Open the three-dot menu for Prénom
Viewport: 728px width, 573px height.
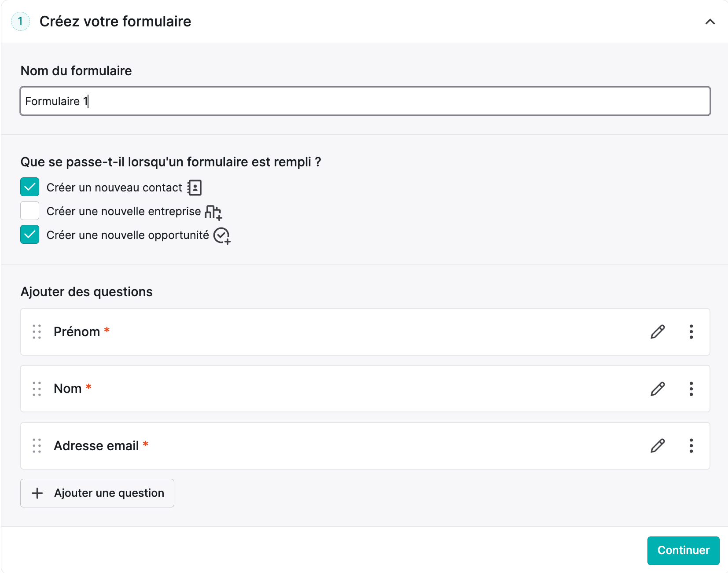pos(691,332)
